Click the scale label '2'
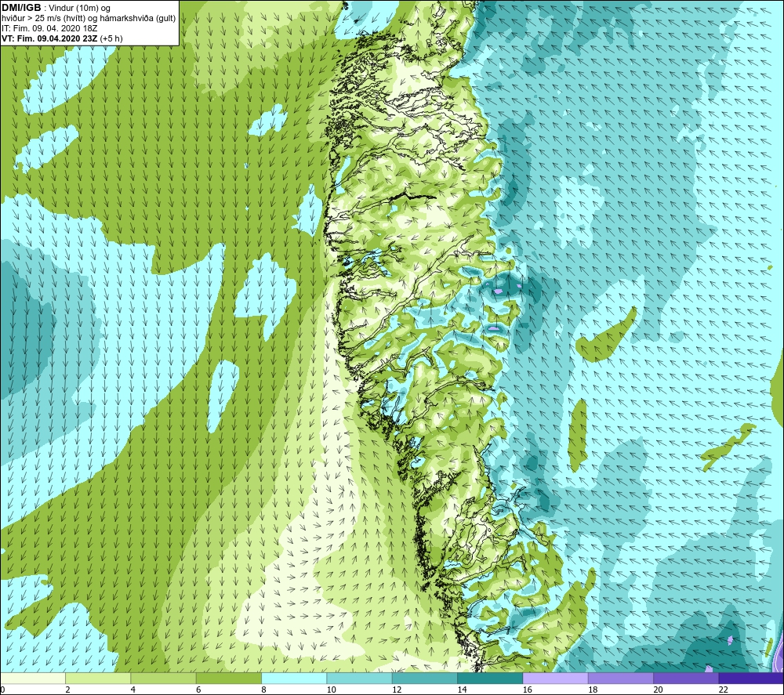The height and width of the screenshot is (695, 784). click(x=67, y=690)
